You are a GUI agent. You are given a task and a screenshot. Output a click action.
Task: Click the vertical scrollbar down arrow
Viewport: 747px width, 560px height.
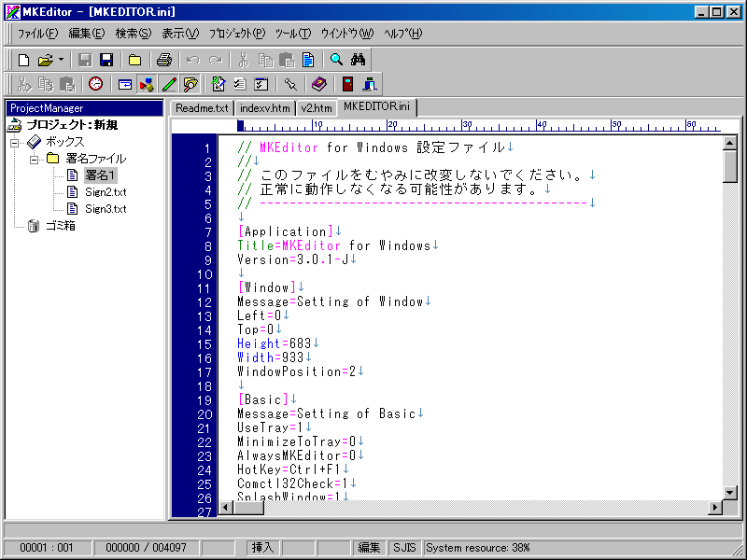click(x=730, y=493)
